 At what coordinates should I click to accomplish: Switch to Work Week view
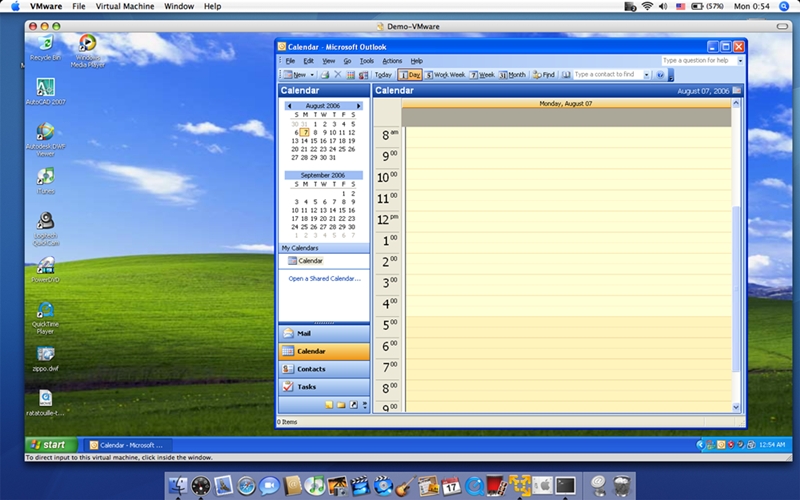[444, 75]
